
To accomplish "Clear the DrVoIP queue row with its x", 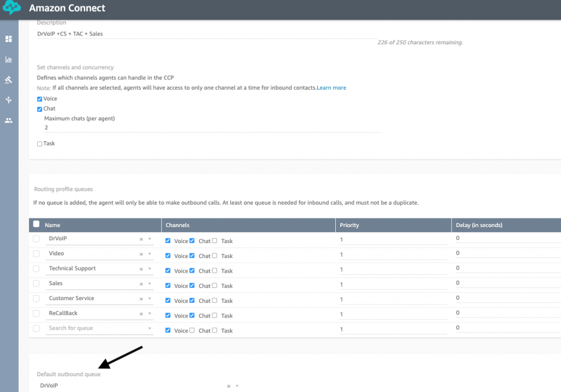I will [141, 239].
